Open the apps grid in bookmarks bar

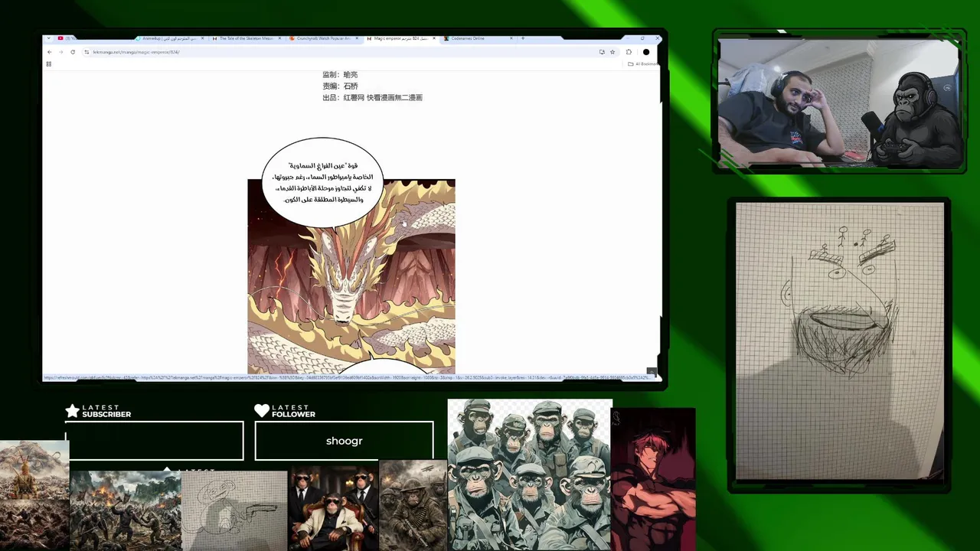pos(49,64)
